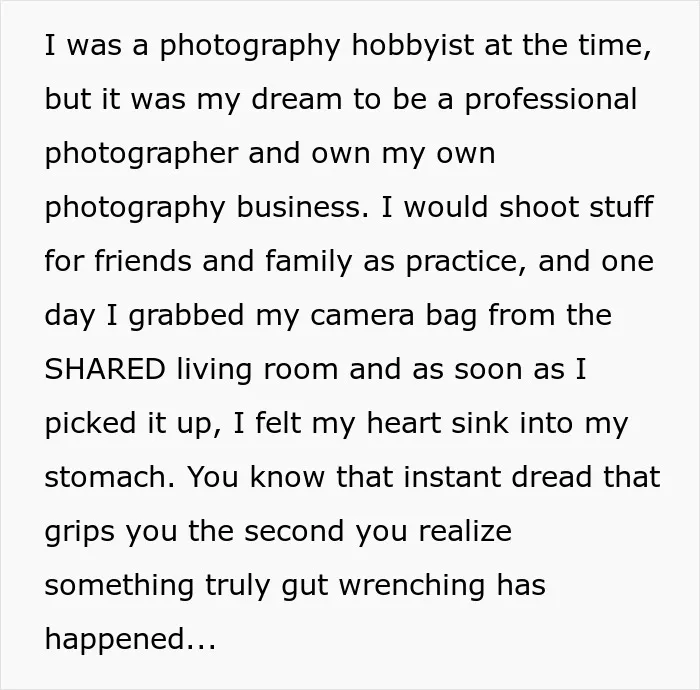Click the word 'friends' in the text
The height and width of the screenshot is (690, 700).
pyautogui.click(x=143, y=261)
